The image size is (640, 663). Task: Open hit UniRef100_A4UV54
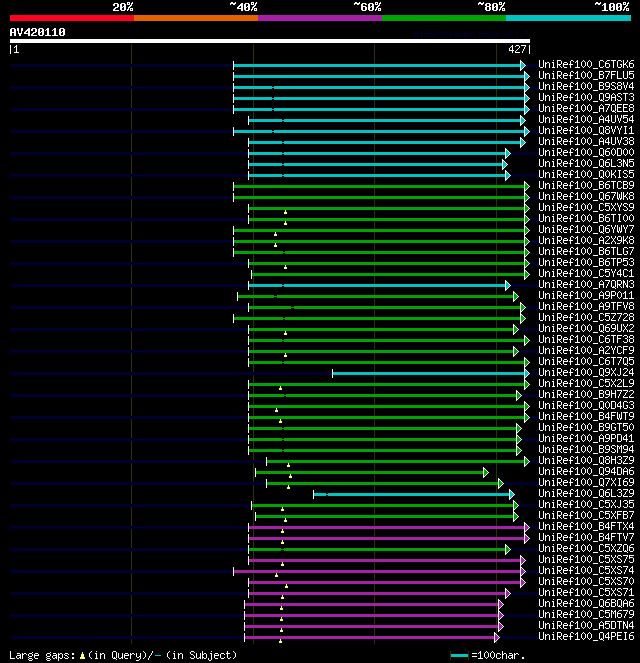586,119
